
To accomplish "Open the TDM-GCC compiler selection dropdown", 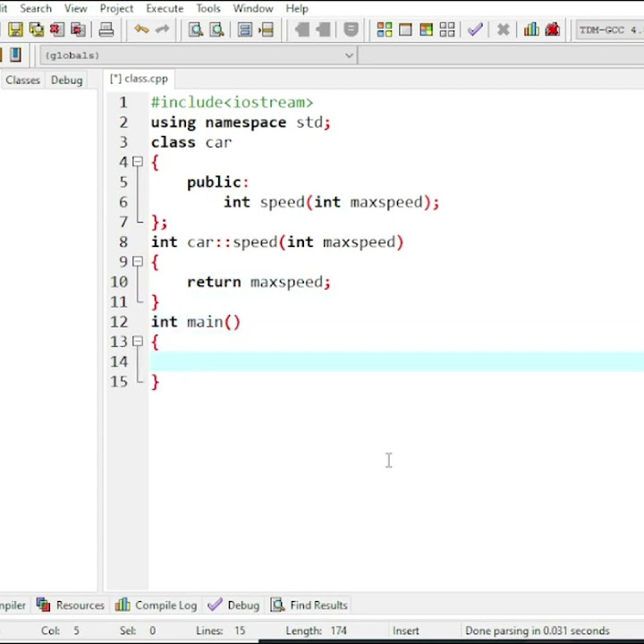I will 610,30.
